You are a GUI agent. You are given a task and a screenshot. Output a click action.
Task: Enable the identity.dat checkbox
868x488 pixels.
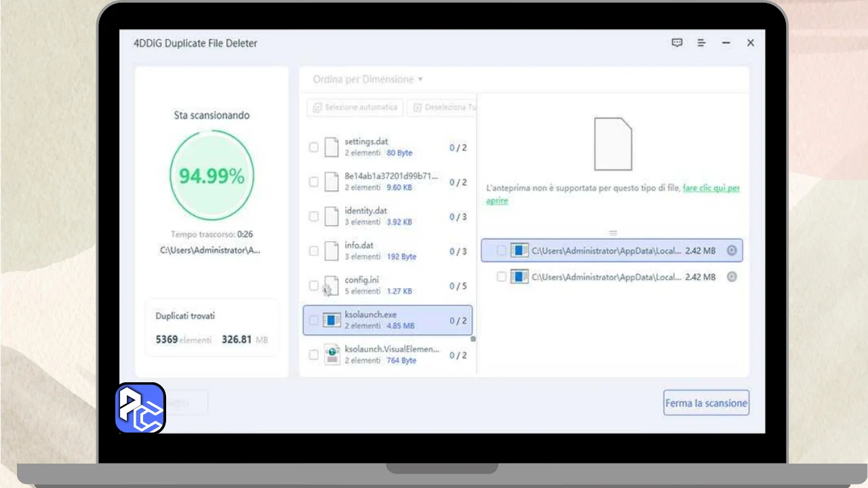tap(313, 216)
